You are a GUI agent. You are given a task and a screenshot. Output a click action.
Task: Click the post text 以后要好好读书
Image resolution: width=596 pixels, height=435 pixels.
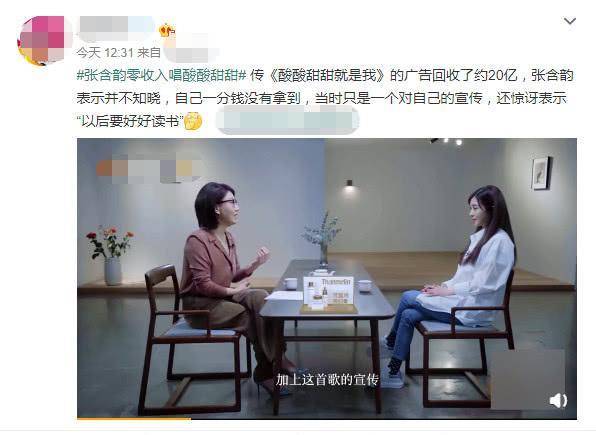coord(131,121)
